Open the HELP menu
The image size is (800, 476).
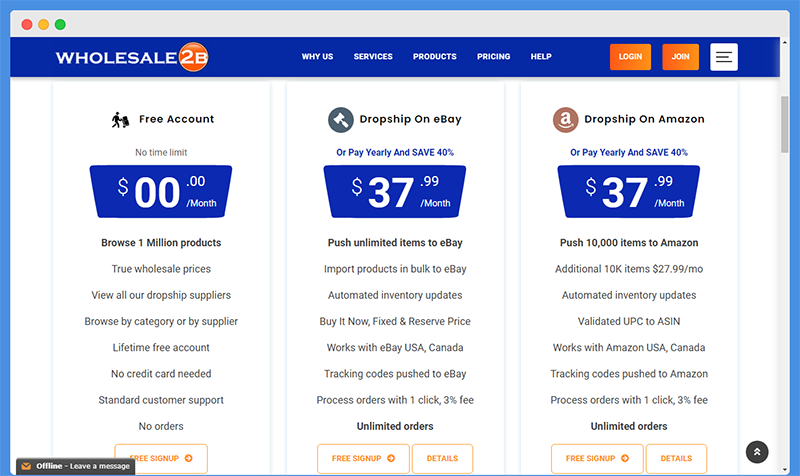[x=541, y=57]
